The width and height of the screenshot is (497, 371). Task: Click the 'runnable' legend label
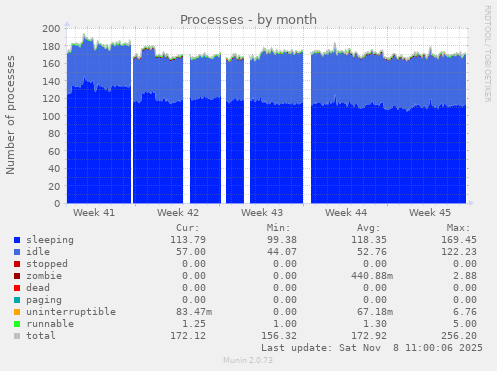tap(50, 324)
